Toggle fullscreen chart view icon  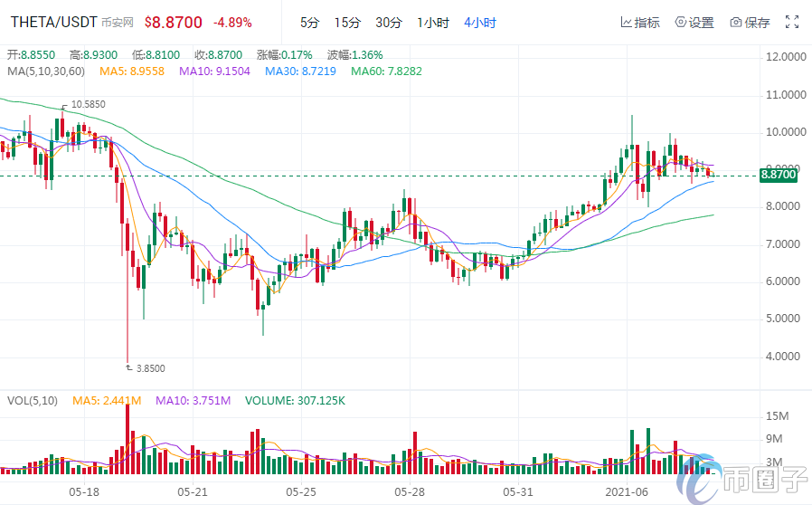(792, 22)
